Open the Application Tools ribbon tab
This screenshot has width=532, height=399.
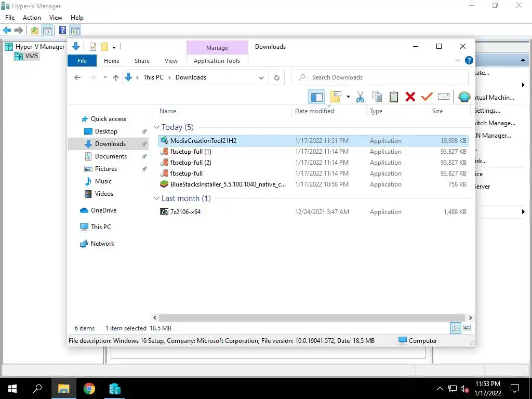point(217,61)
